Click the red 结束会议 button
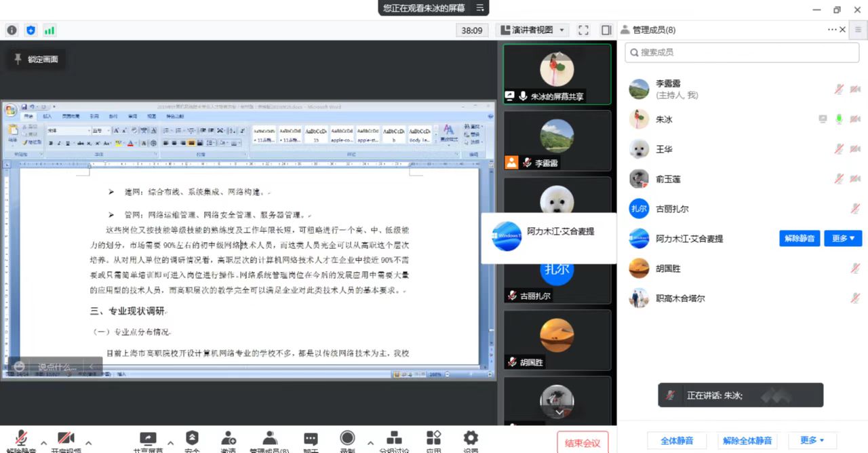The image size is (868, 453). point(583,443)
